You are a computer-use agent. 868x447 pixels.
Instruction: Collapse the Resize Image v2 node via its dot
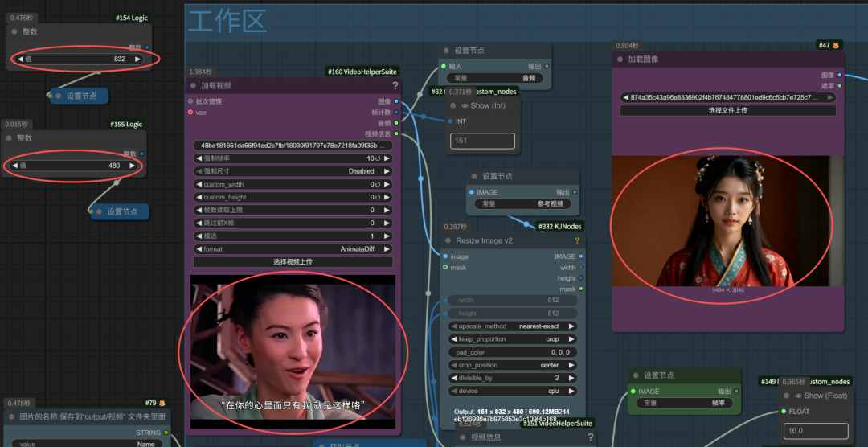[448, 241]
